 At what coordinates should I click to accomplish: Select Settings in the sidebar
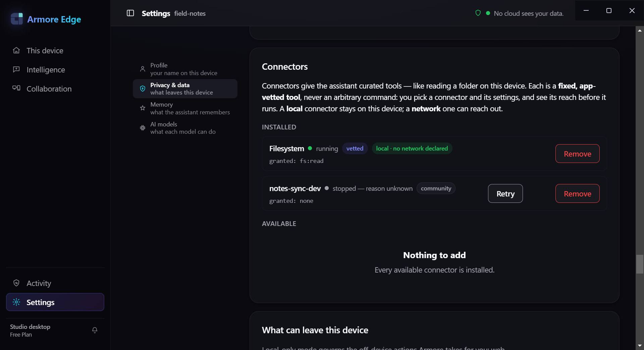click(55, 302)
